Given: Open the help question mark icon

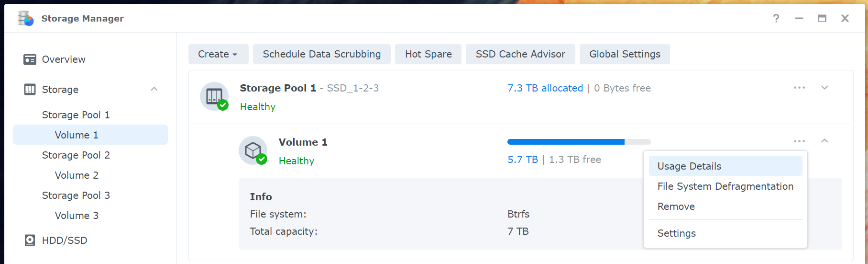Looking at the screenshot, I should pyautogui.click(x=776, y=18).
